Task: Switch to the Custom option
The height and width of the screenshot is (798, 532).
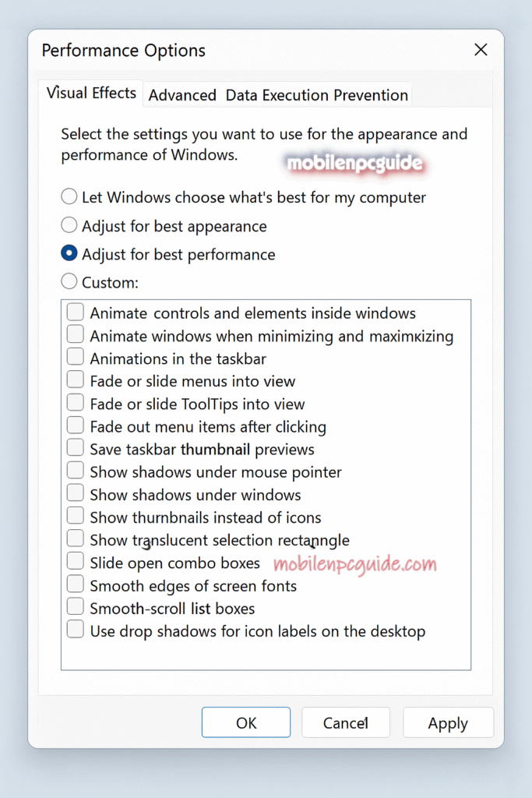Action: click(x=69, y=281)
